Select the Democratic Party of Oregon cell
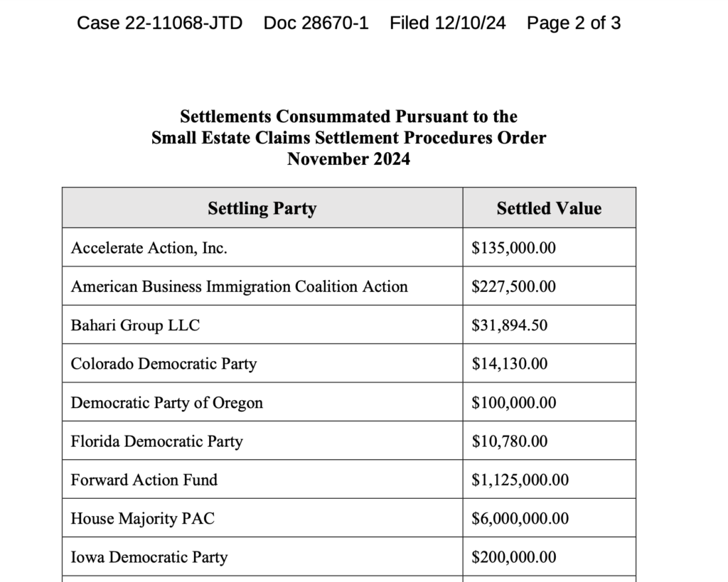 [x=166, y=403]
